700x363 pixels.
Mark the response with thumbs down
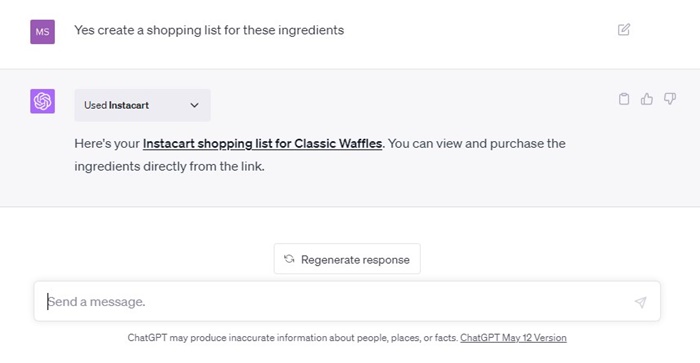click(x=670, y=99)
